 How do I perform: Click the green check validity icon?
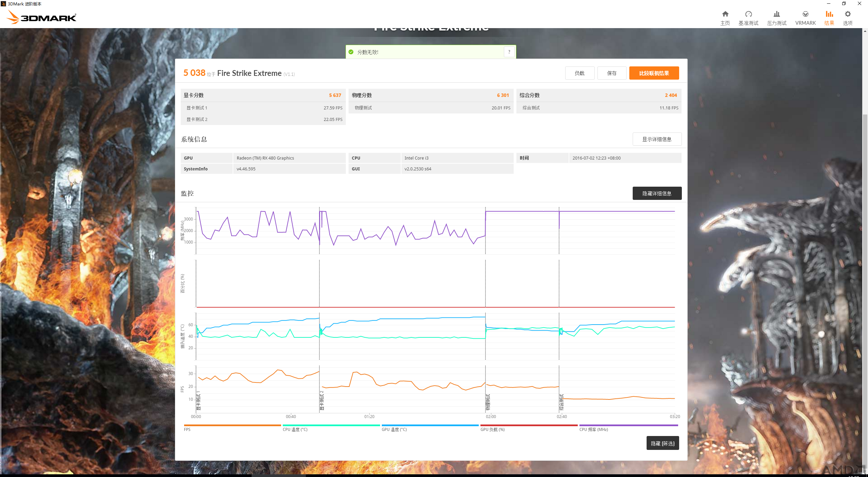(351, 52)
